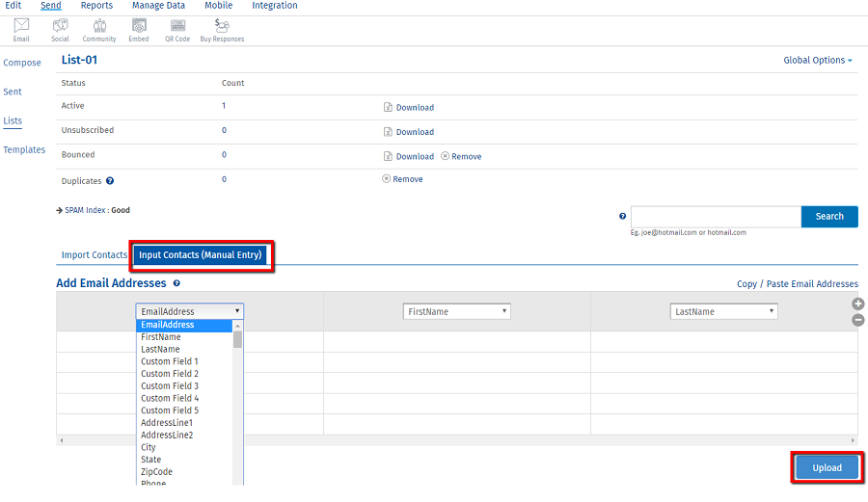Select EmailAddress in the dropdown list
This screenshot has height=502, width=868.
[x=184, y=325]
